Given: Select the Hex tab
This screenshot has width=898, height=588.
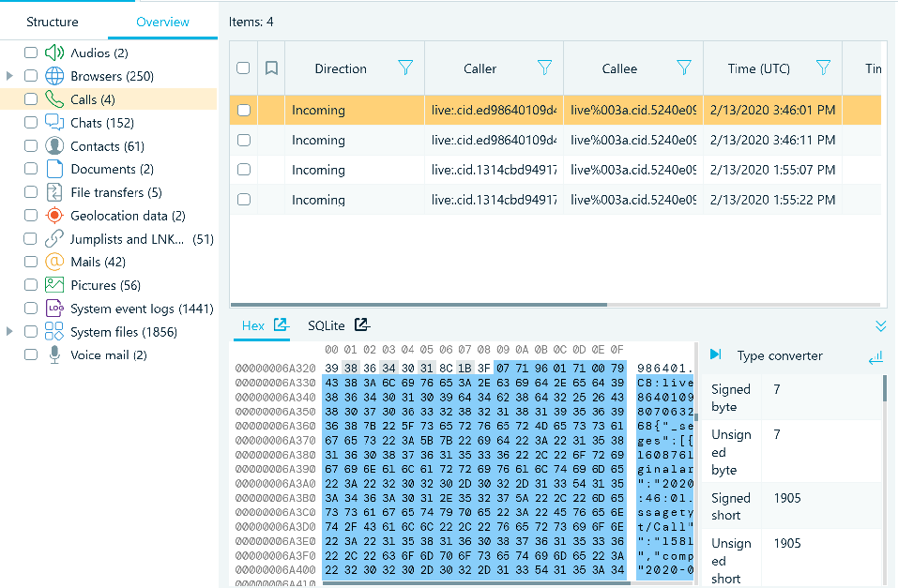Looking at the screenshot, I should tap(253, 325).
